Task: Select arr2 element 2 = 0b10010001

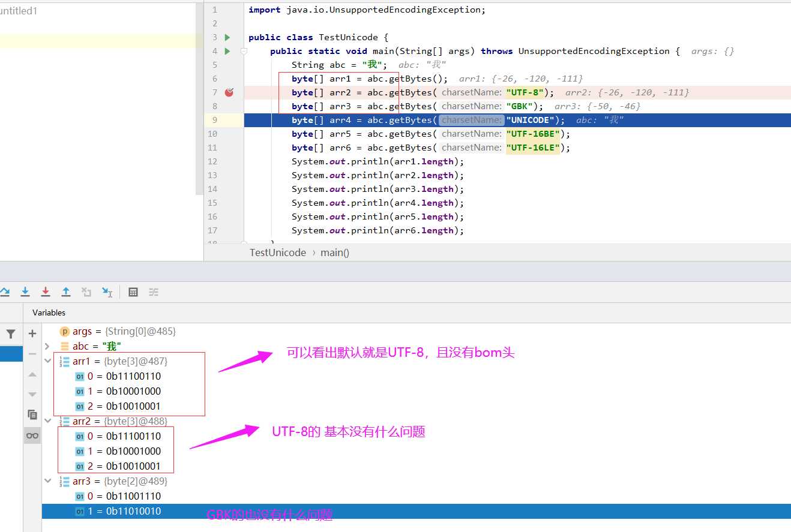Action: 417,466
